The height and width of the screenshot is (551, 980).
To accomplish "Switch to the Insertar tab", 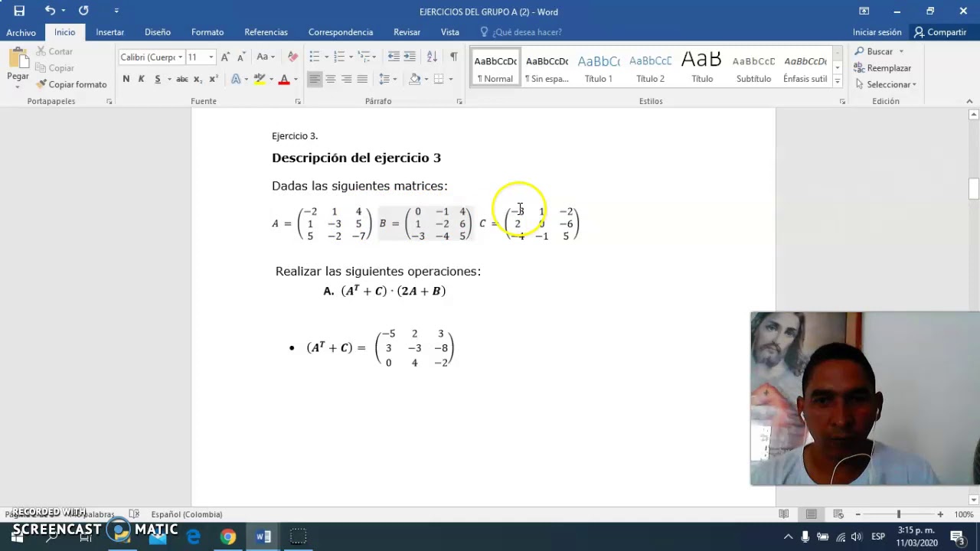I will click(109, 32).
